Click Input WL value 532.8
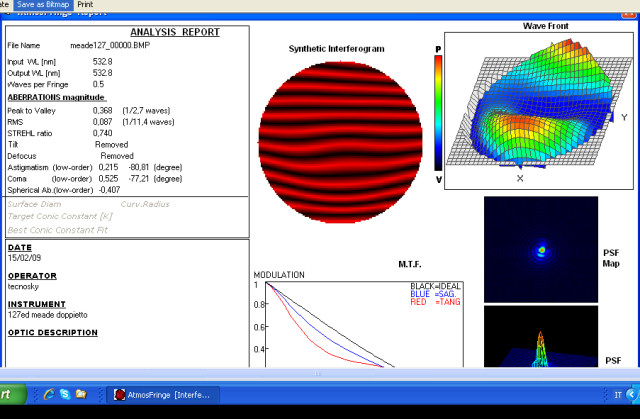 pos(102,62)
